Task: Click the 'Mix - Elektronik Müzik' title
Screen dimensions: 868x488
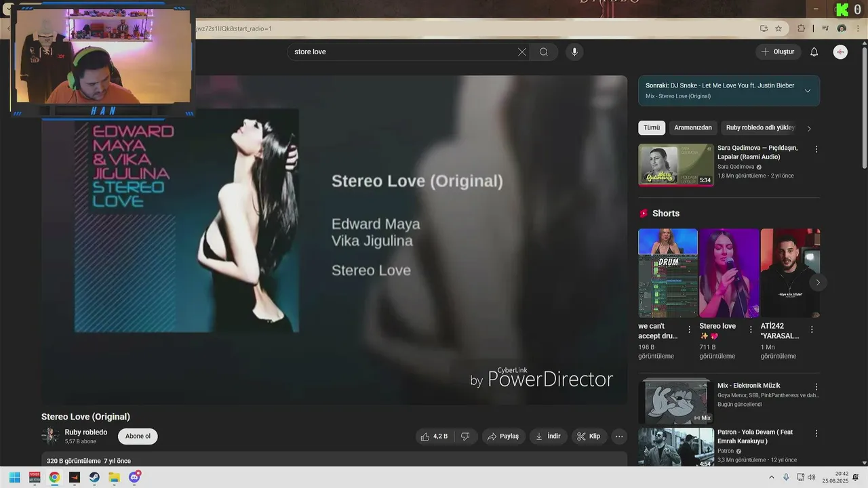Action: 749,386
